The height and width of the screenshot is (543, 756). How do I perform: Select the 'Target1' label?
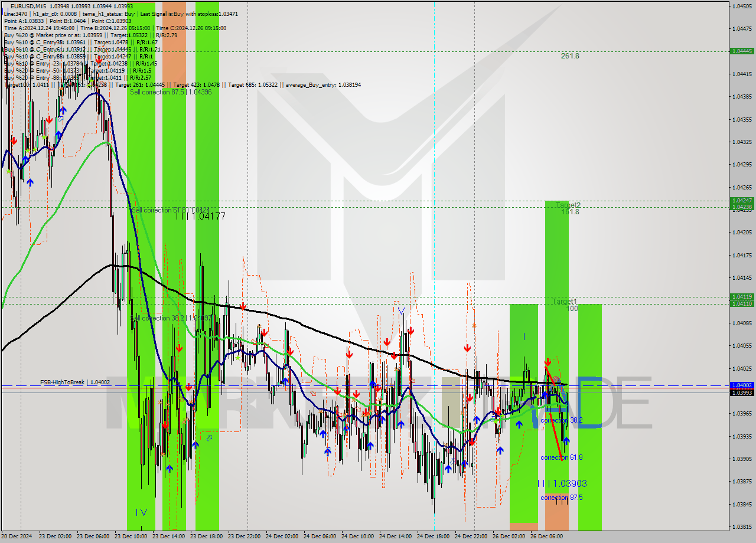pyautogui.click(x=565, y=302)
